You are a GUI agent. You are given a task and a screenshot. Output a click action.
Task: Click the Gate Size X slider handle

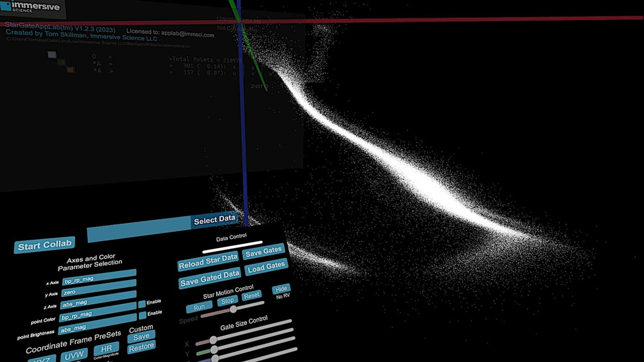pyautogui.click(x=213, y=340)
